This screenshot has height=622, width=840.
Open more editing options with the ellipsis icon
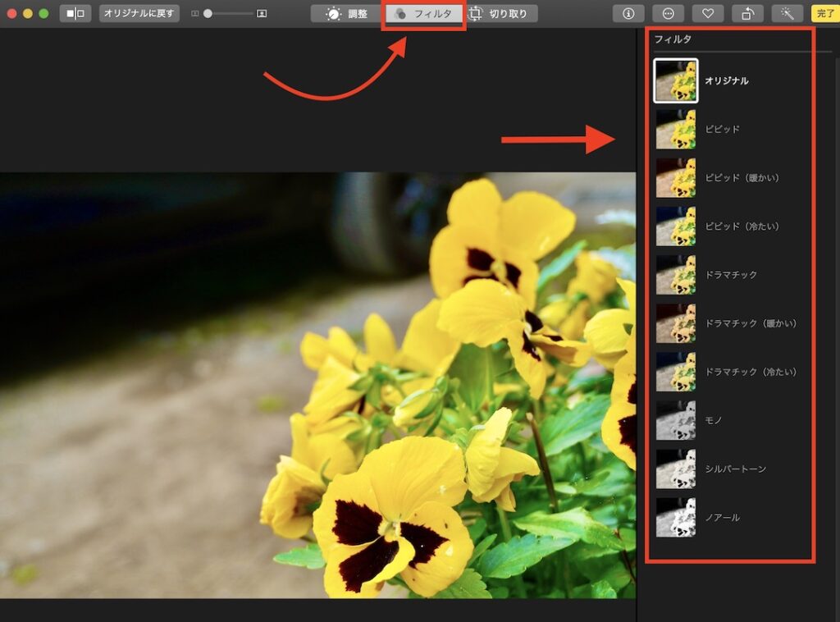(x=667, y=12)
